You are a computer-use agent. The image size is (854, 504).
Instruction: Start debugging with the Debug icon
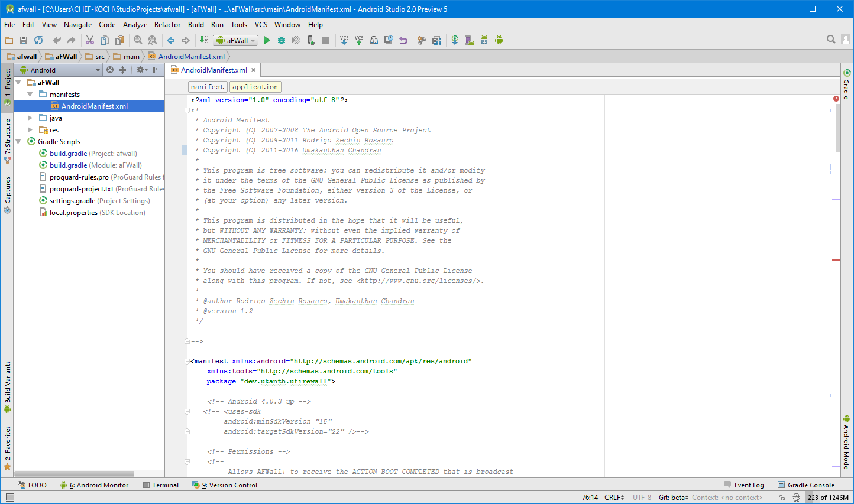tap(281, 40)
